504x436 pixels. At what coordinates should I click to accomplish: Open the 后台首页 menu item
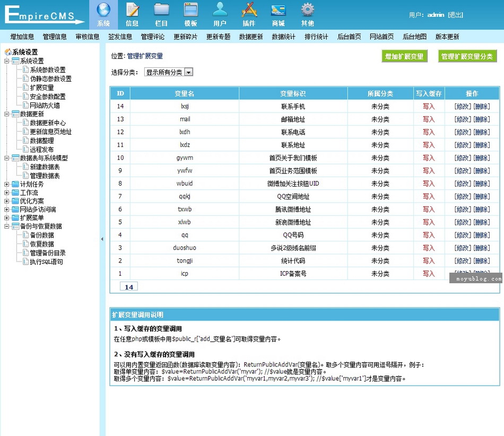(349, 37)
